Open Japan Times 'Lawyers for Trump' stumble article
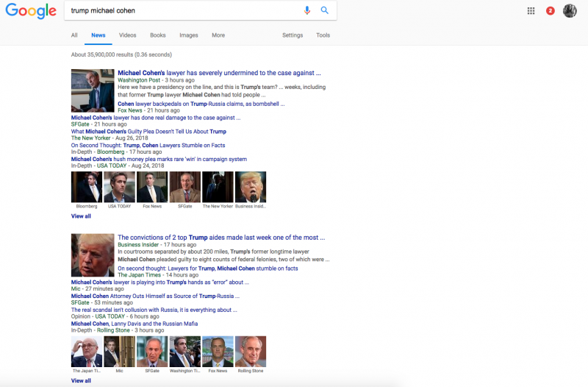Viewport: 588px width, 387px height. [x=208, y=269]
